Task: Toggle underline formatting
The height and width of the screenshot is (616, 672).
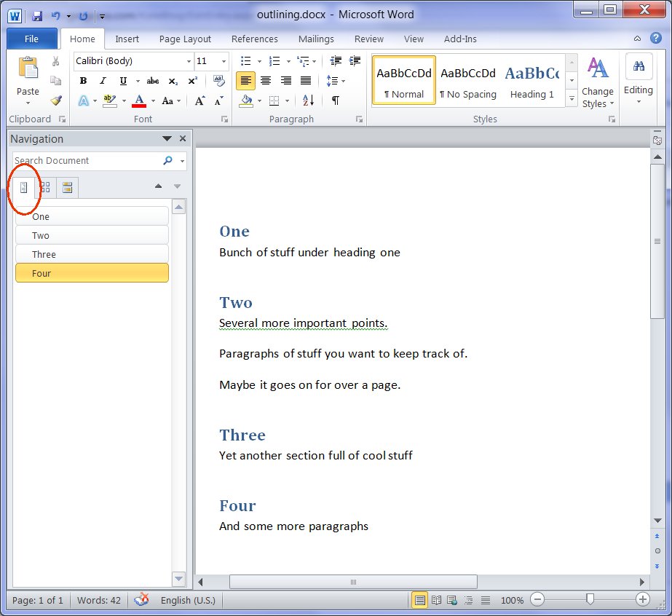Action: coord(123,81)
